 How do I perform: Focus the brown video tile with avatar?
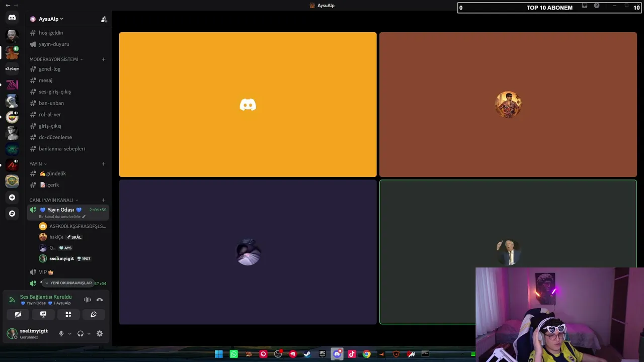508,105
